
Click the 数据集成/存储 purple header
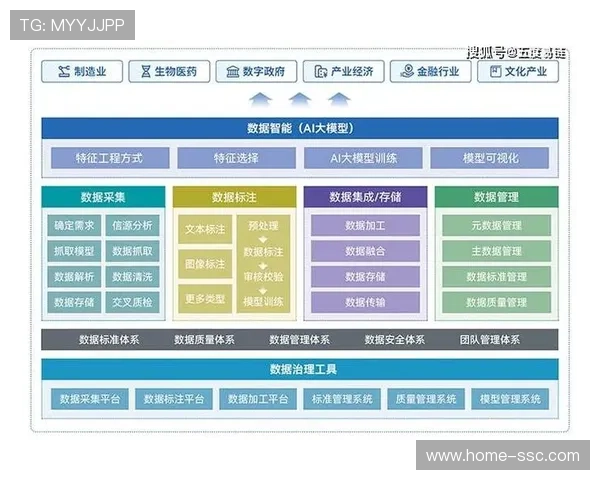(x=365, y=197)
